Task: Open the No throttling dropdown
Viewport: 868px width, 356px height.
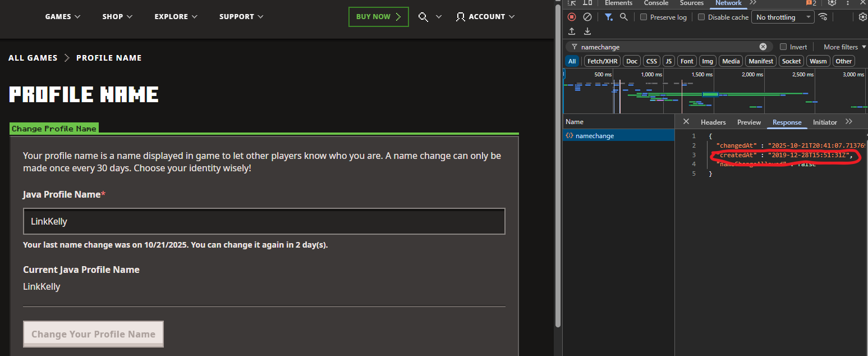Action: pyautogui.click(x=783, y=17)
